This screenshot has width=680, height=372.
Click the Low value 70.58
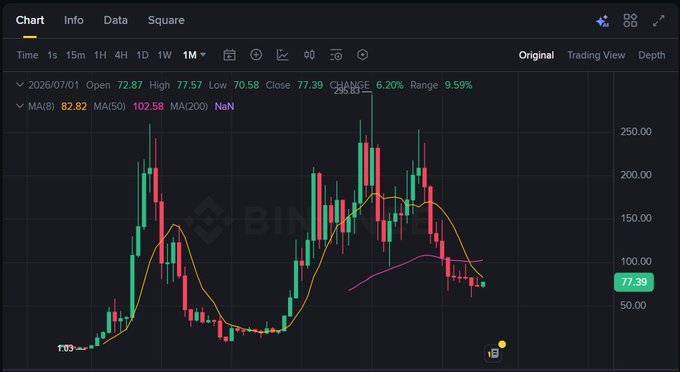coord(246,85)
